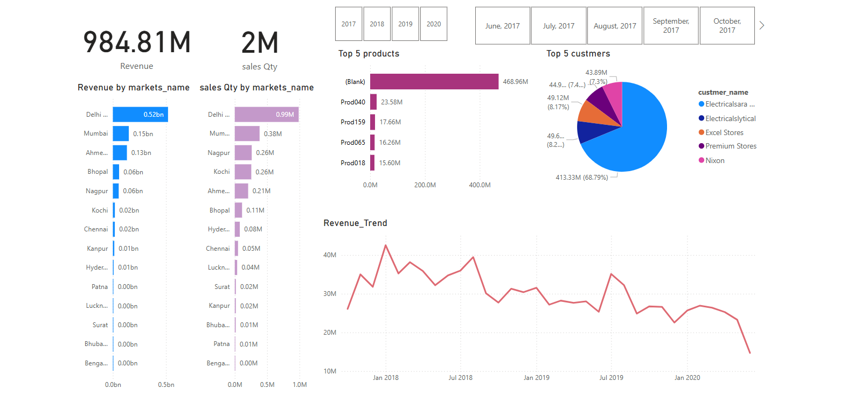Pick the October, 2017 month tile
Viewport: 868px width, 395px height.
pyautogui.click(x=727, y=26)
